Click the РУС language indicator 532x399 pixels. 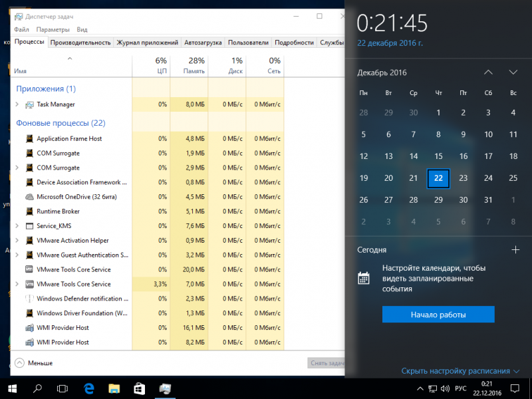460,388
